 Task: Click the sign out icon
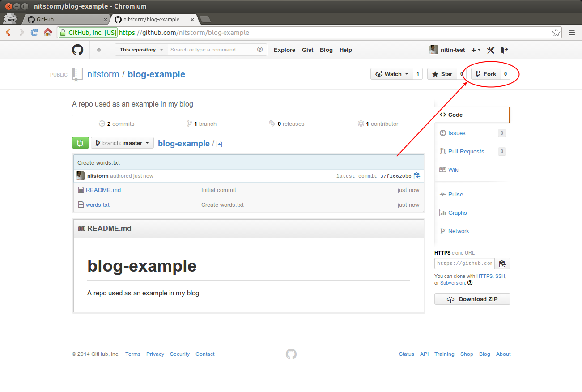(x=504, y=50)
